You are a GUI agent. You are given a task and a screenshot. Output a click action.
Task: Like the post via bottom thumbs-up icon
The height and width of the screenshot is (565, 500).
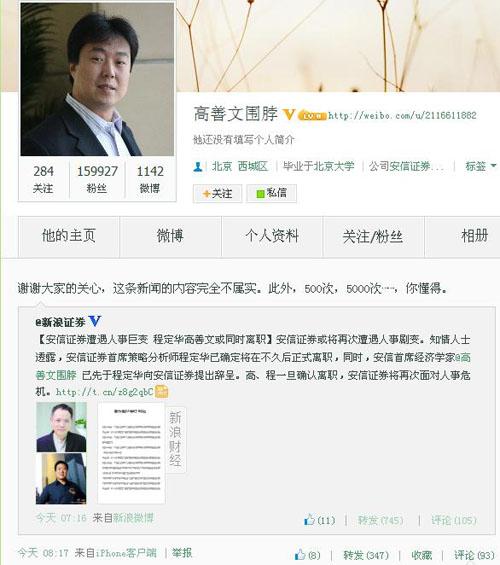pos(299,555)
